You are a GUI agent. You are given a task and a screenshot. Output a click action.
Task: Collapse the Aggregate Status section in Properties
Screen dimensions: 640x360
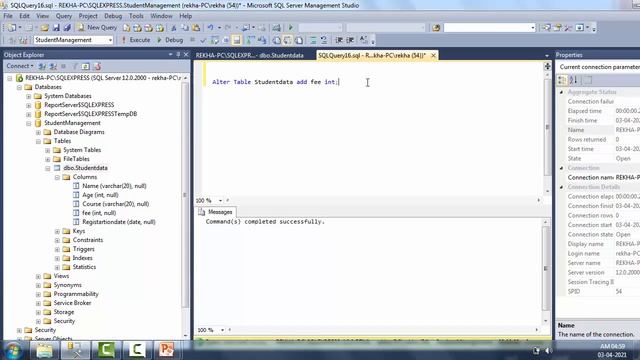pyautogui.click(x=562, y=92)
